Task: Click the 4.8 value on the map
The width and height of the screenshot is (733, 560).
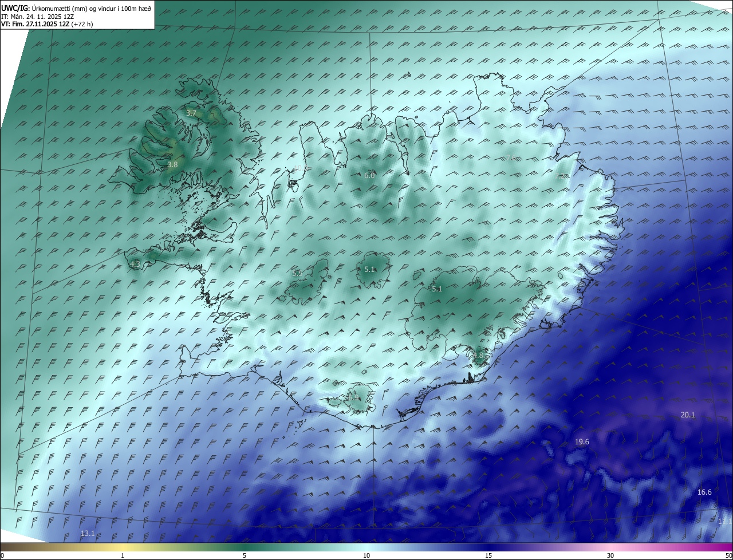Action: 478,356
